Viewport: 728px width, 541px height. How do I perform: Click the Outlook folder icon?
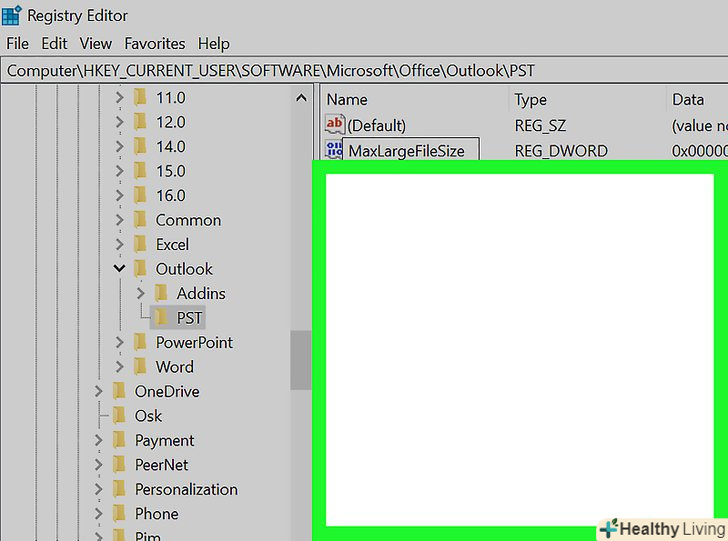(140, 269)
